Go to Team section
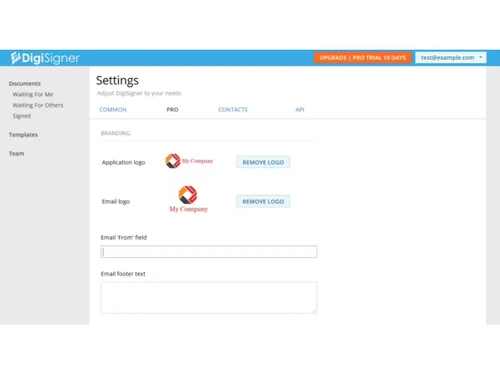This screenshot has width=500, height=375. [16, 153]
